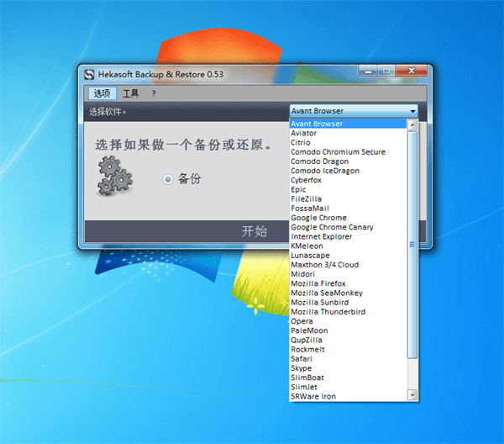Click the dropdown list scrollbar thumb
The height and width of the screenshot is (444, 504).
(x=412, y=244)
